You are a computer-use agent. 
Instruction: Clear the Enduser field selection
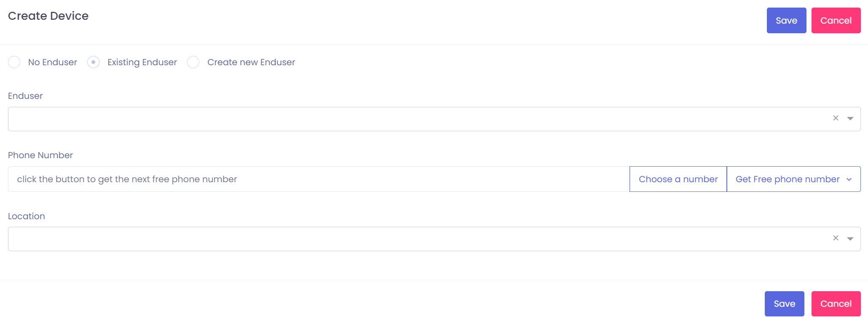(x=836, y=118)
